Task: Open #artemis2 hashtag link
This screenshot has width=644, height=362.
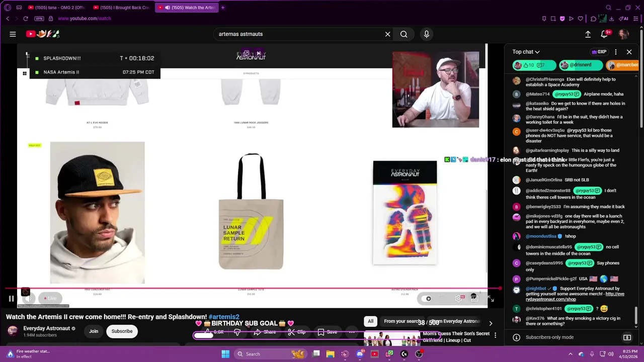Action: pos(224,317)
